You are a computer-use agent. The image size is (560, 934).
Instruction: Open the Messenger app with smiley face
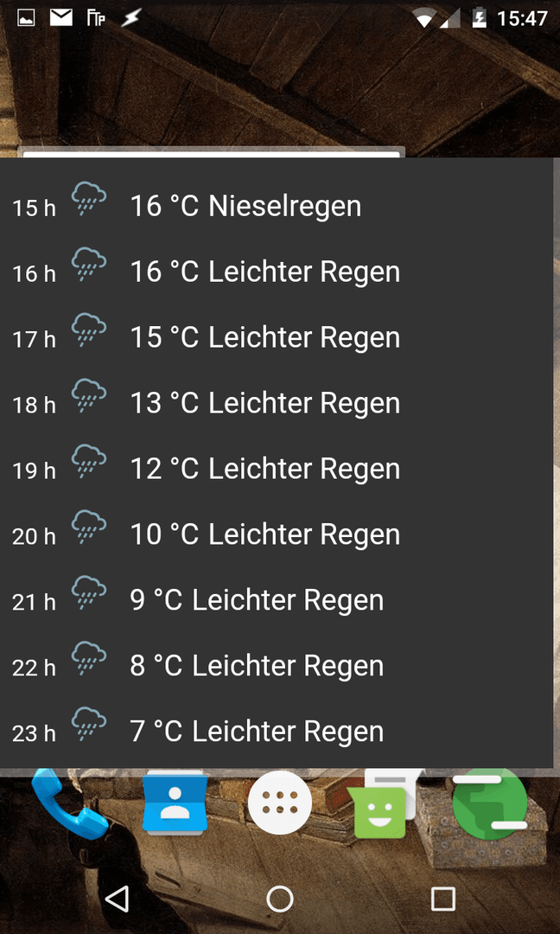(x=381, y=804)
